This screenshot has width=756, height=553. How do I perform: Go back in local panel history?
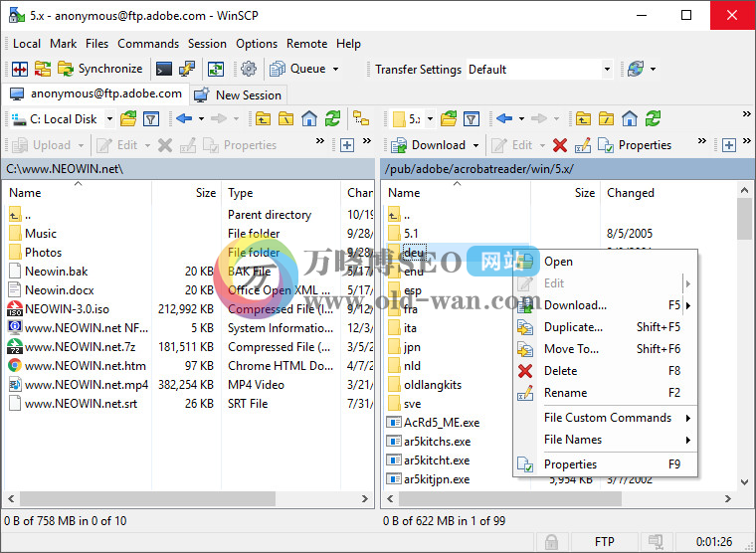click(x=184, y=118)
